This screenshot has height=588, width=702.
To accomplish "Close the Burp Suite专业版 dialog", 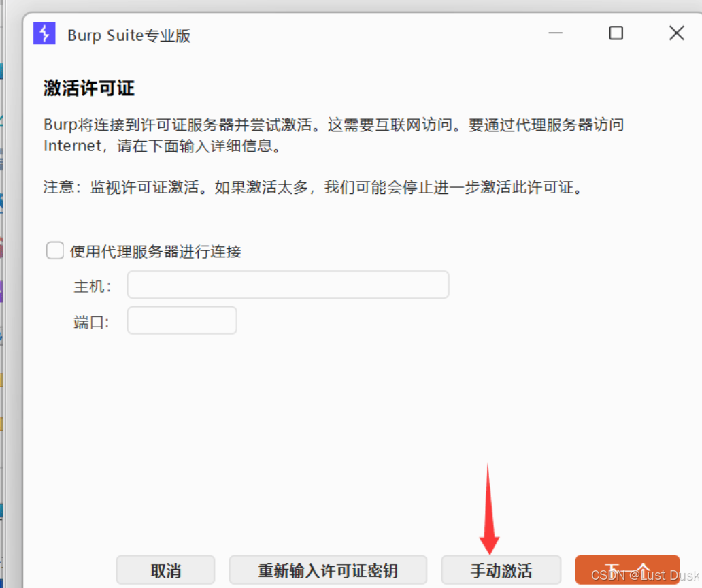I will [x=676, y=33].
